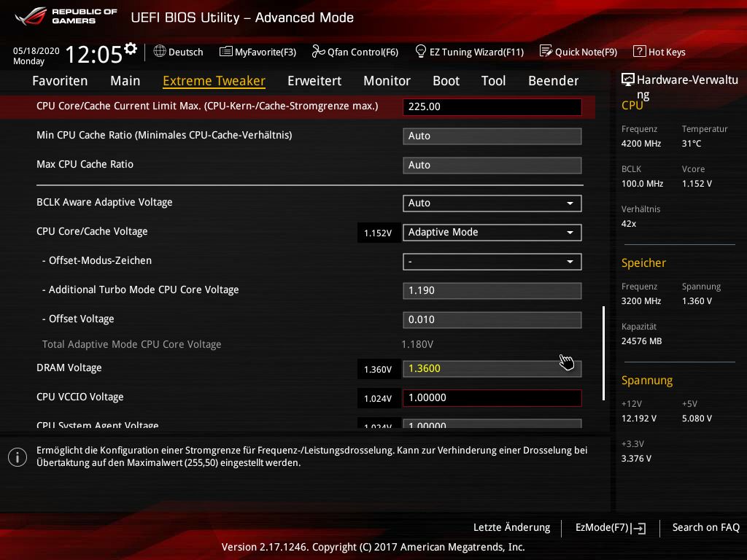Image resolution: width=747 pixels, height=560 pixels.
Task: Click the CPU VCCIO Voltage 1.00000 field
Action: pyautogui.click(x=492, y=397)
